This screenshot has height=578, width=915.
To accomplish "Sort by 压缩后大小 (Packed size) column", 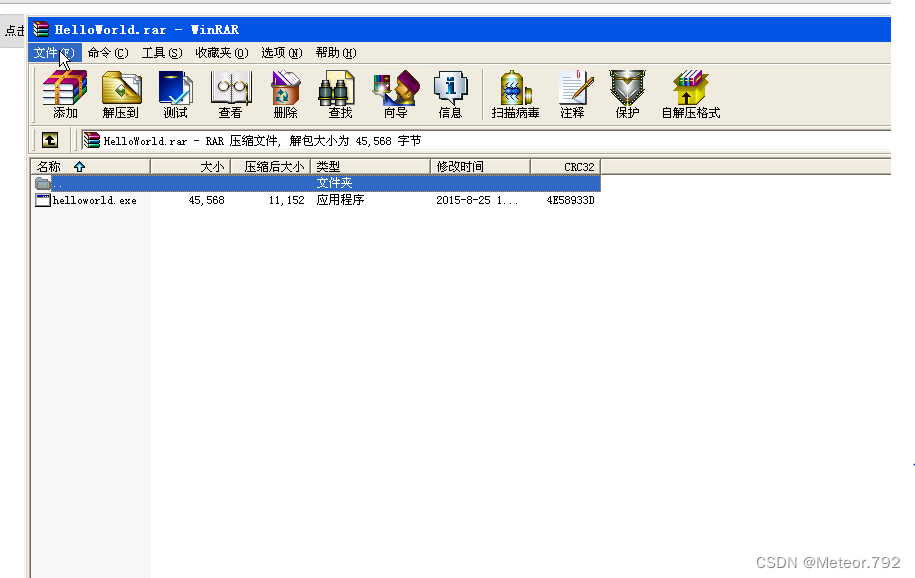I will 271,166.
